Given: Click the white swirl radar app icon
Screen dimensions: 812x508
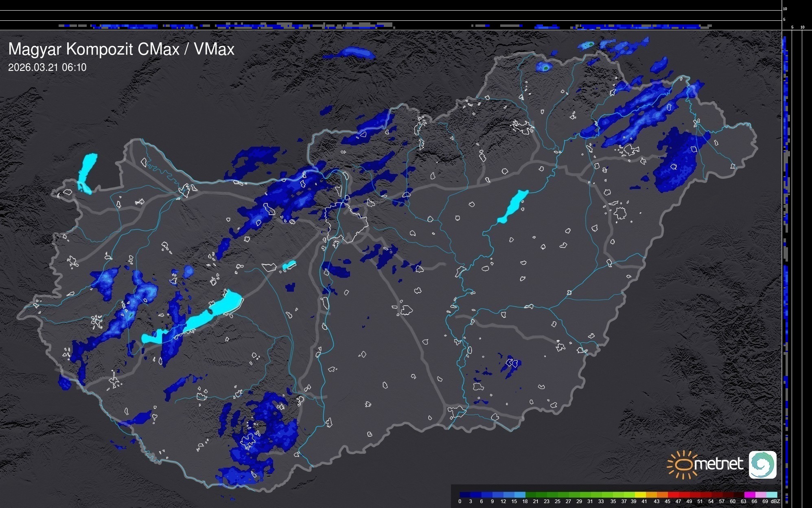Looking at the screenshot, I should coord(762,464).
